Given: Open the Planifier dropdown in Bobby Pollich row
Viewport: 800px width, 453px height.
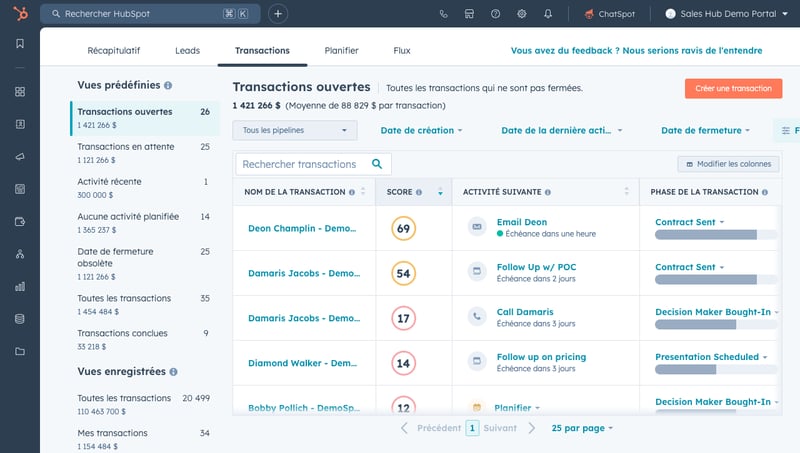Looking at the screenshot, I should tap(517, 408).
